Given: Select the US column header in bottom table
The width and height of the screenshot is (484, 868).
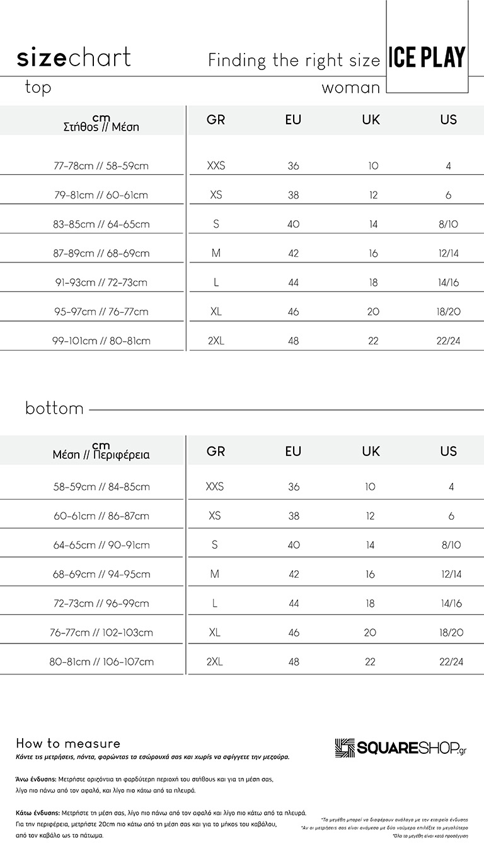Looking at the screenshot, I should click(448, 452).
